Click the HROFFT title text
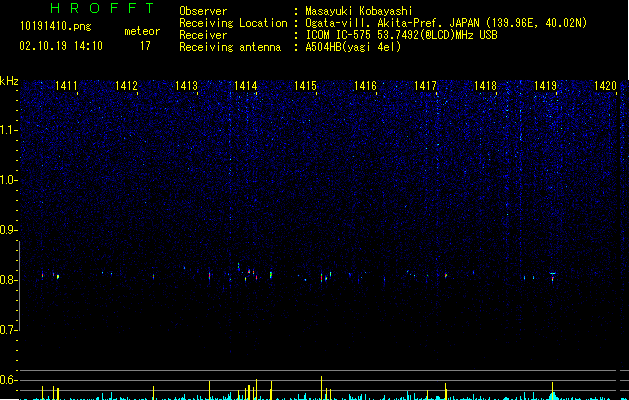 102,8
